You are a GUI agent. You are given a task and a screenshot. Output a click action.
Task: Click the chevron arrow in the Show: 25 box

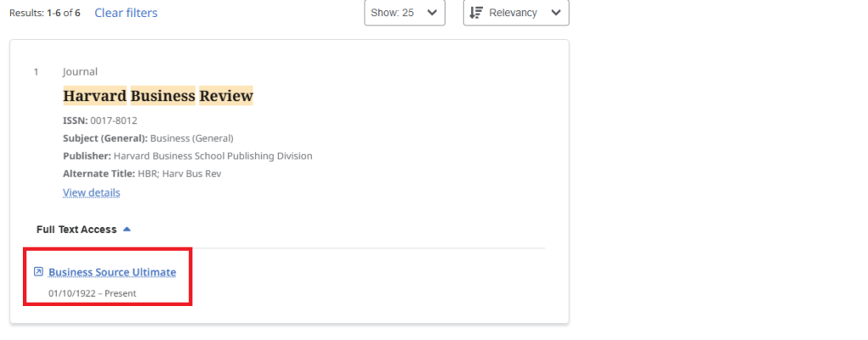(x=432, y=13)
